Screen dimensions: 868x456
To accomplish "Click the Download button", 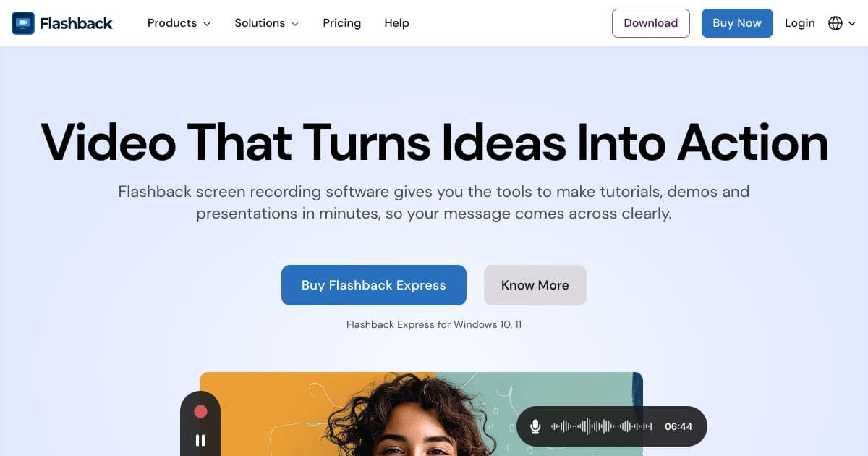I will tap(651, 23).
